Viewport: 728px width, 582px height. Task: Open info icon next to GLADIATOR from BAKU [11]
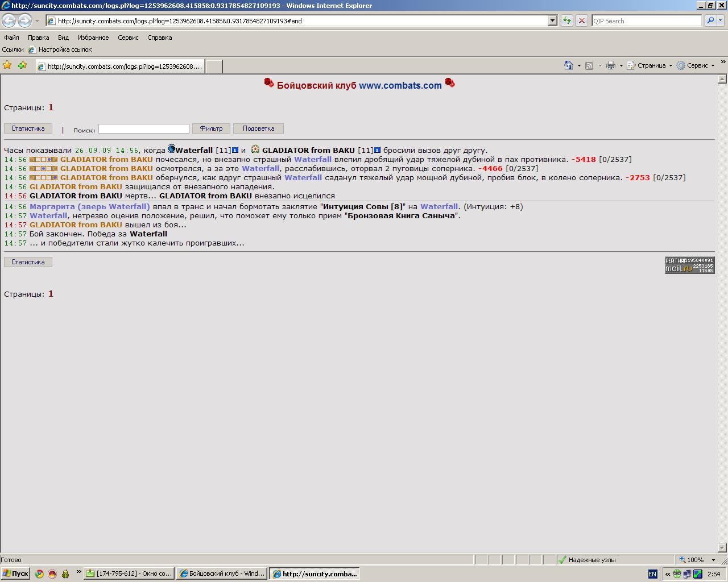pyautogui.click(x=377, y=150)
